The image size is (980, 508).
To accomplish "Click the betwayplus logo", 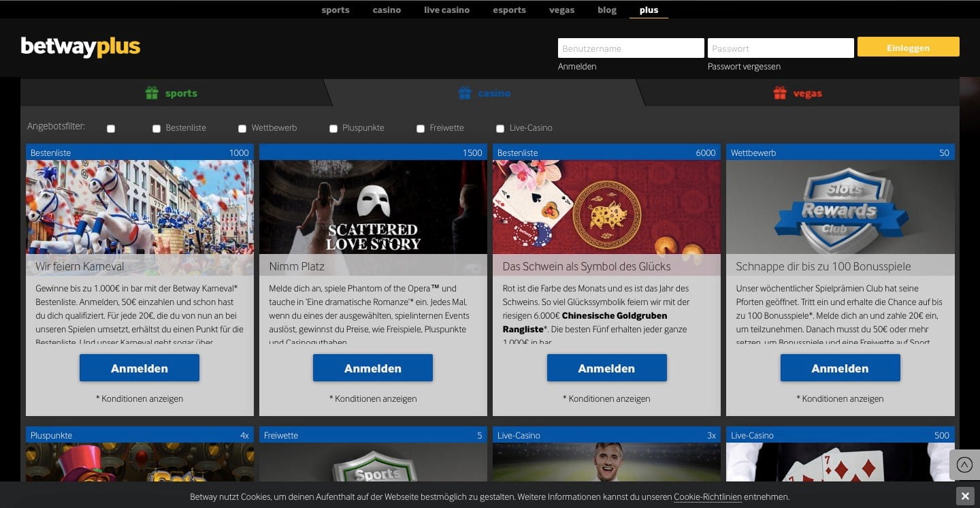I will 80,47.
